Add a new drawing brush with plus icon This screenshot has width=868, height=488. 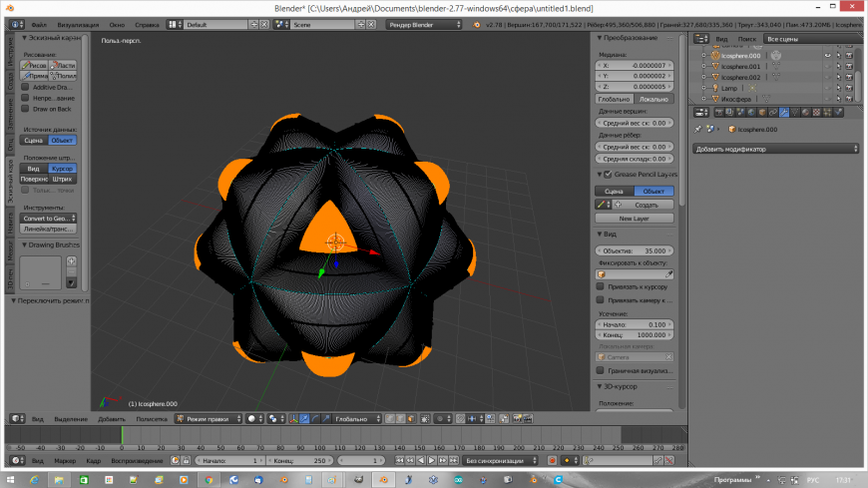coord(72,260)
